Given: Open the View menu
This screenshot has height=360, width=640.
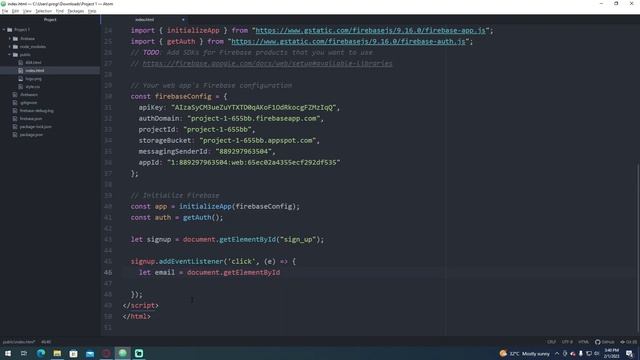Looking at the screenshot, I should [27, 11].
